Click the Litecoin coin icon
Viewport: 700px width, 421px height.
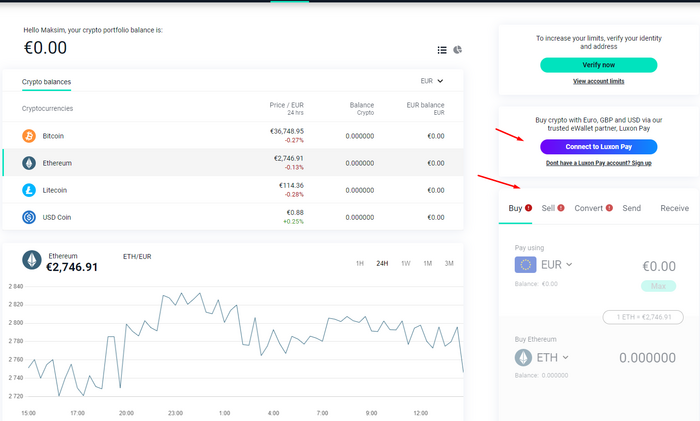point(29,190)
